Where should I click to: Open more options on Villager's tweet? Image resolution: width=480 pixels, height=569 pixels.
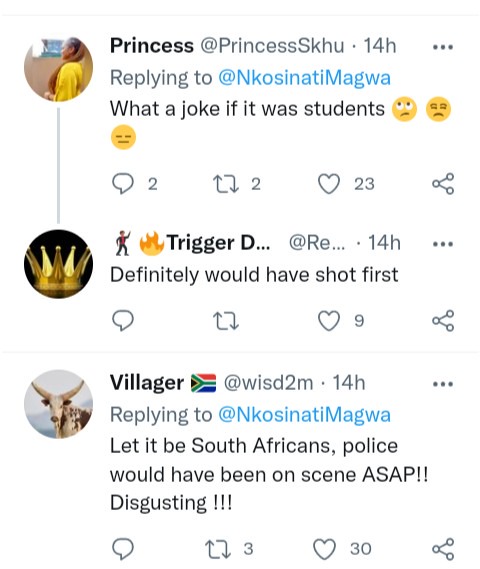443,384
